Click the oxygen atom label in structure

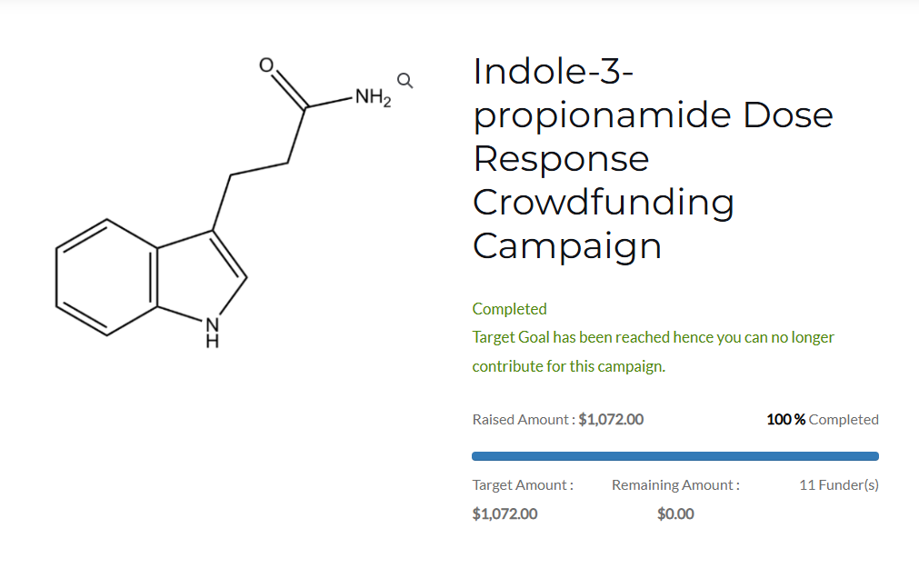pos(266,65)
